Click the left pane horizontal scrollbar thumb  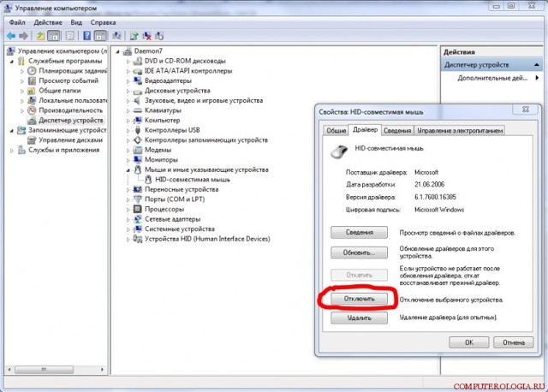pos(44,369)
